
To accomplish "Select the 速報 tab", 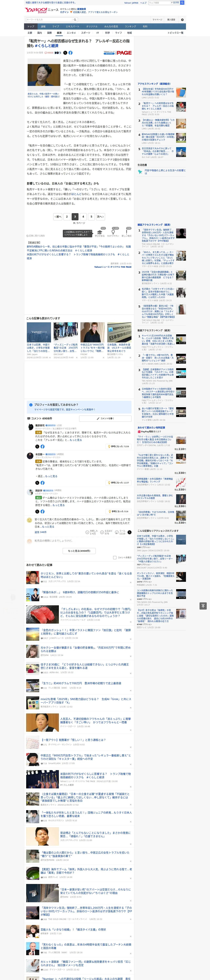I will coord(43,26).
